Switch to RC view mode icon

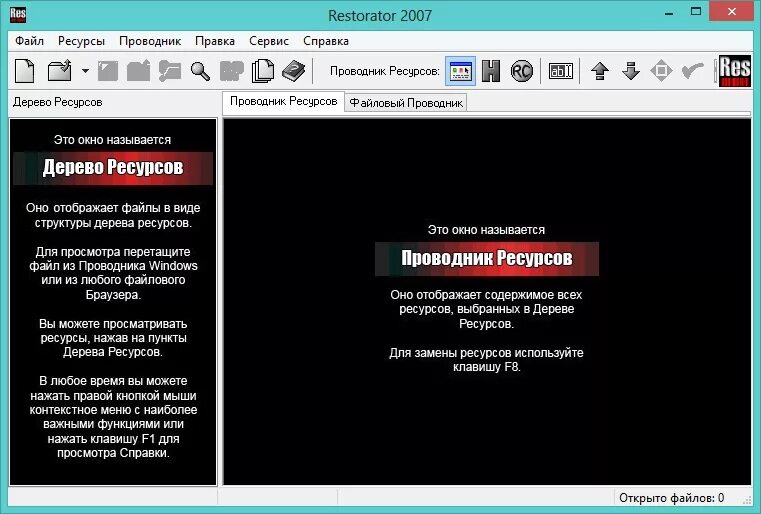coord(522,71)
